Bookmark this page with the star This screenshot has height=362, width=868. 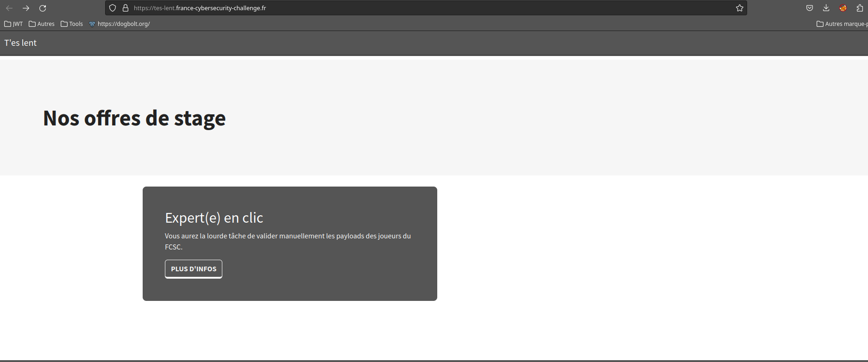point(740,8)
